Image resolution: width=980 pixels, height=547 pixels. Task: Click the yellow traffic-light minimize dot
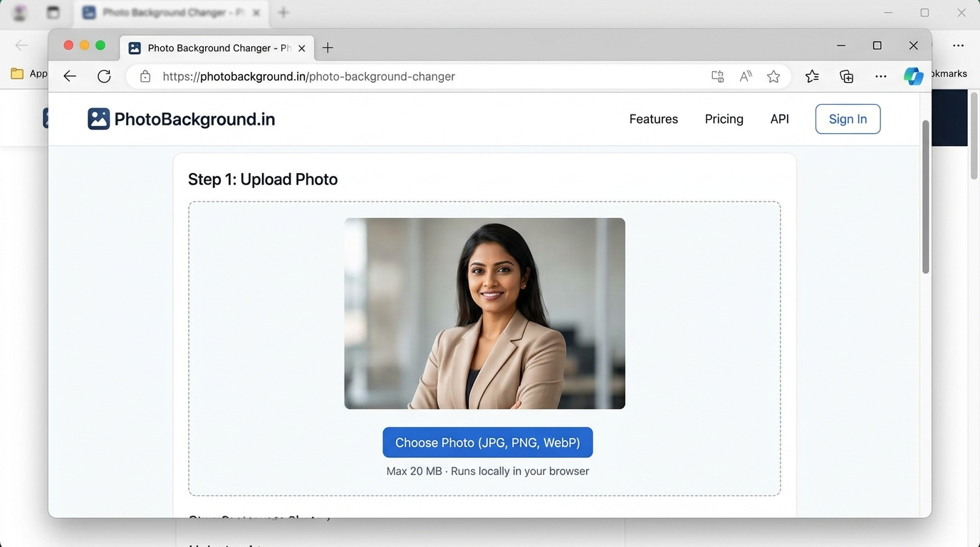[x=84, y=45]
